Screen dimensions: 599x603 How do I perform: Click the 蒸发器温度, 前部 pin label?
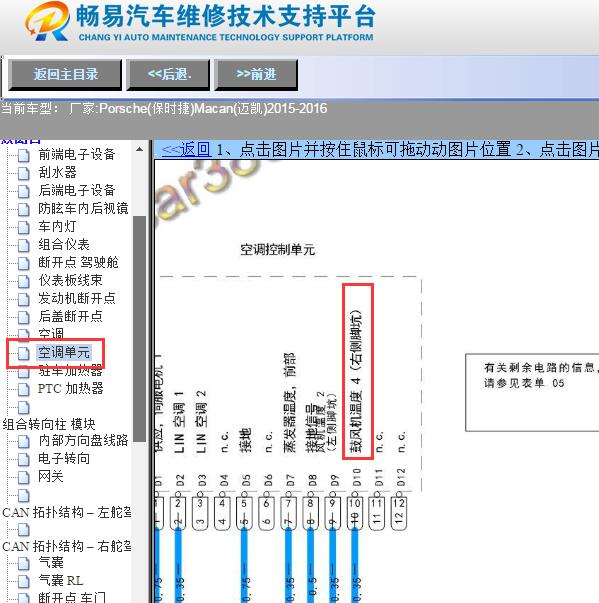pyautogui.click(x=290, y=402)
